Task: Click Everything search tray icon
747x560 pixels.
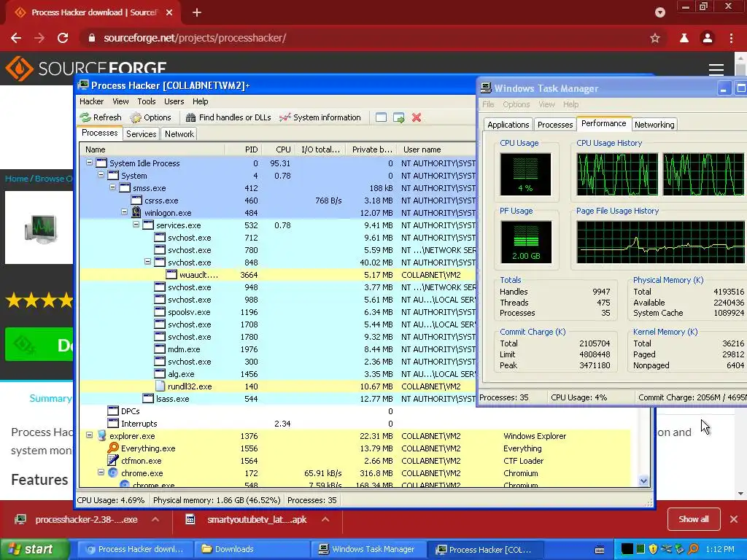Action: (x=694, y=549)
